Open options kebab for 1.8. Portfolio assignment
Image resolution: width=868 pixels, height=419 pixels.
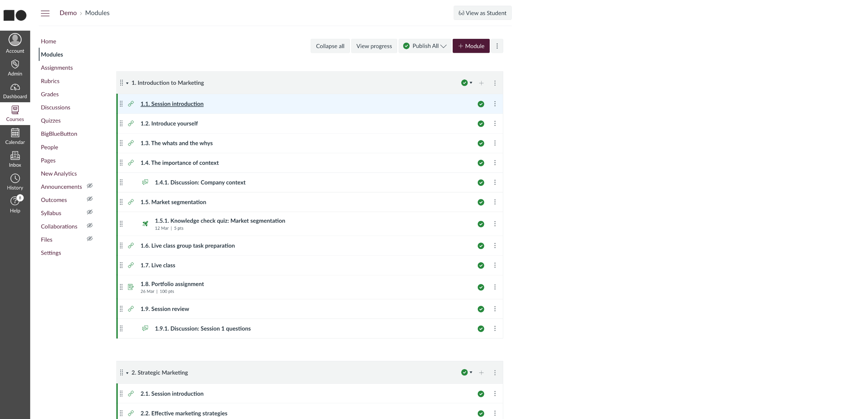click(x=495, y=287)
